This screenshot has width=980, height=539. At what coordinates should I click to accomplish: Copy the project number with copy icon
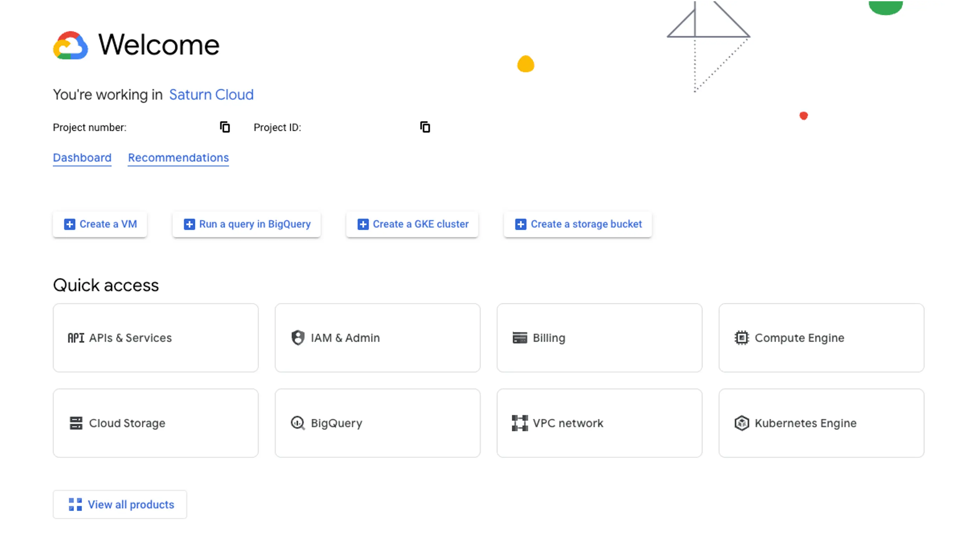(225, 127)
